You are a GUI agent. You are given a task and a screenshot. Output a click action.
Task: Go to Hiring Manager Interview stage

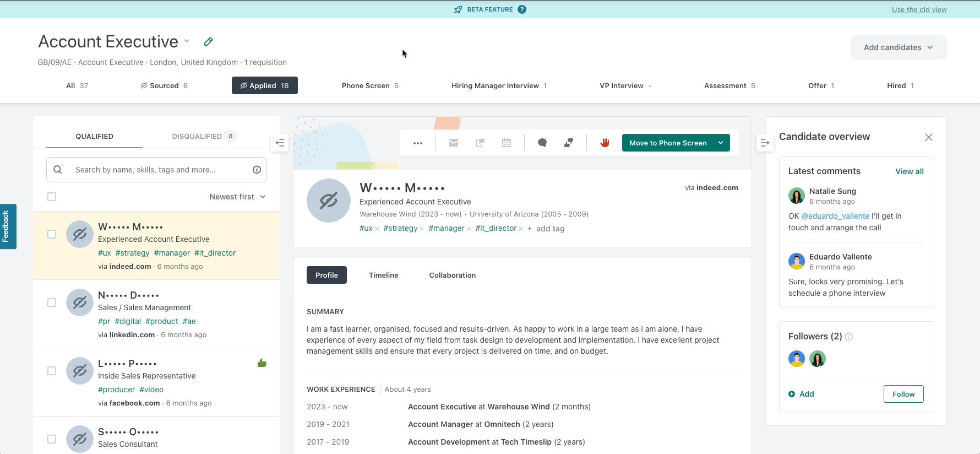click(499, 85)
